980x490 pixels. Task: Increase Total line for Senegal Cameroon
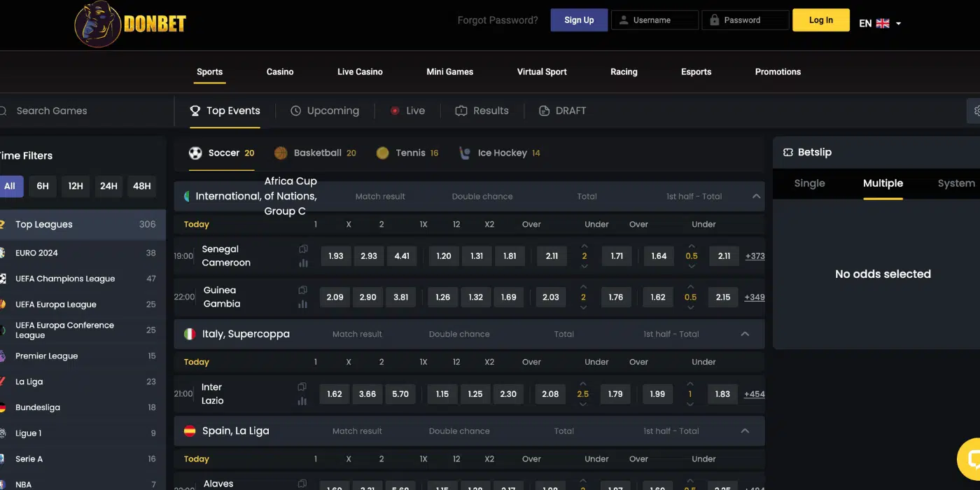point(584,246)
